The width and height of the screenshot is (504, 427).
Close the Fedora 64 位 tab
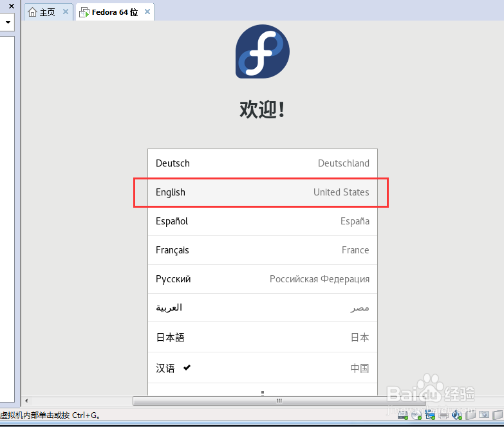[x=147, y=12]
